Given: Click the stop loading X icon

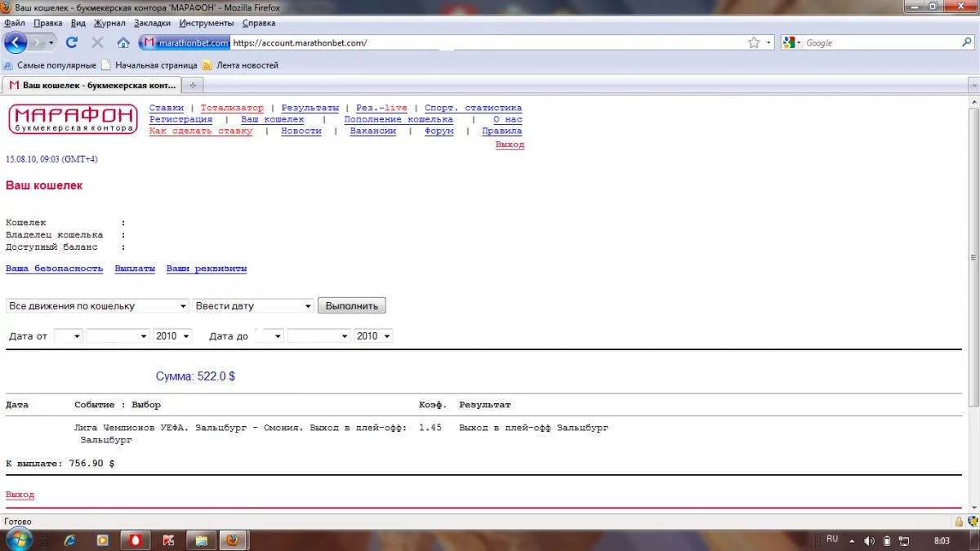Looking at the screenshot, I should [97, 42].
